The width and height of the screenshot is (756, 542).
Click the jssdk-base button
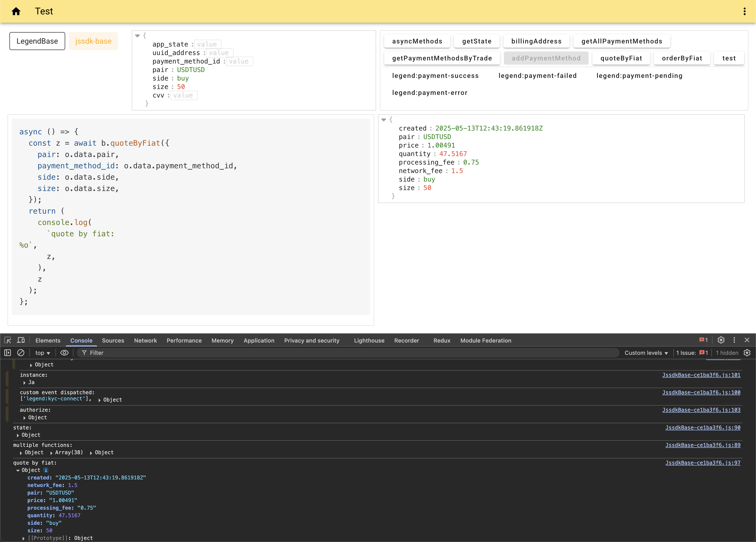click(x=93, y=41)
